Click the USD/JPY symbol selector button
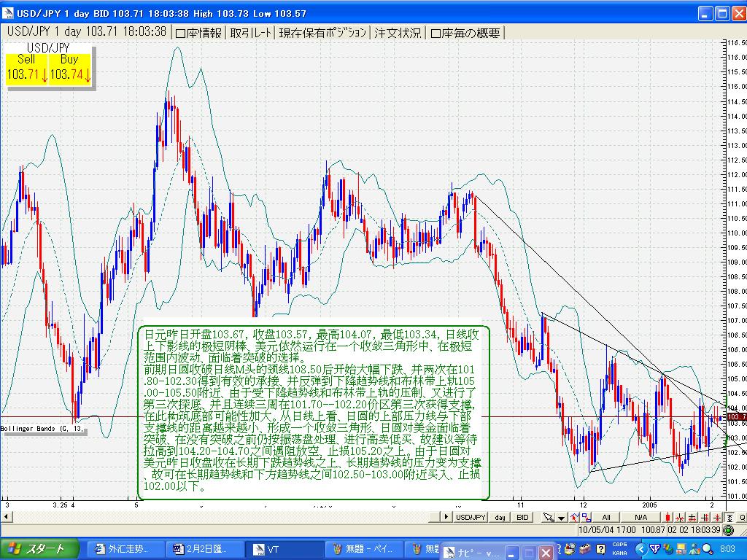Viewport: 747px width, 560px height. 471,517
